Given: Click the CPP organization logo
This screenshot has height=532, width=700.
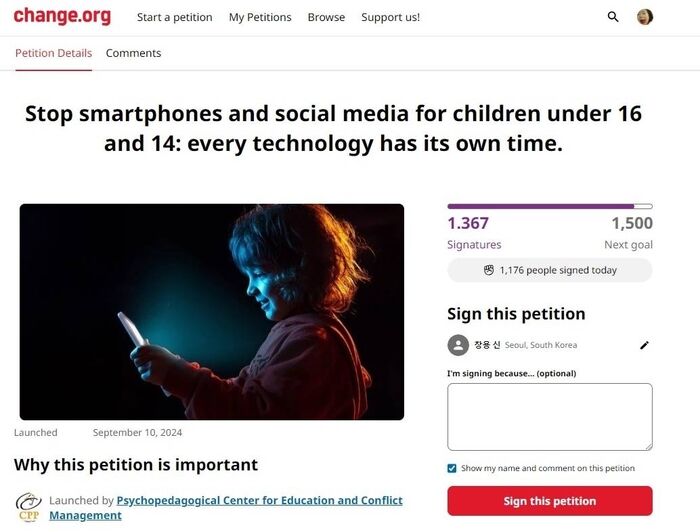Looking at the screenshot, I should (x=28, y=507).
